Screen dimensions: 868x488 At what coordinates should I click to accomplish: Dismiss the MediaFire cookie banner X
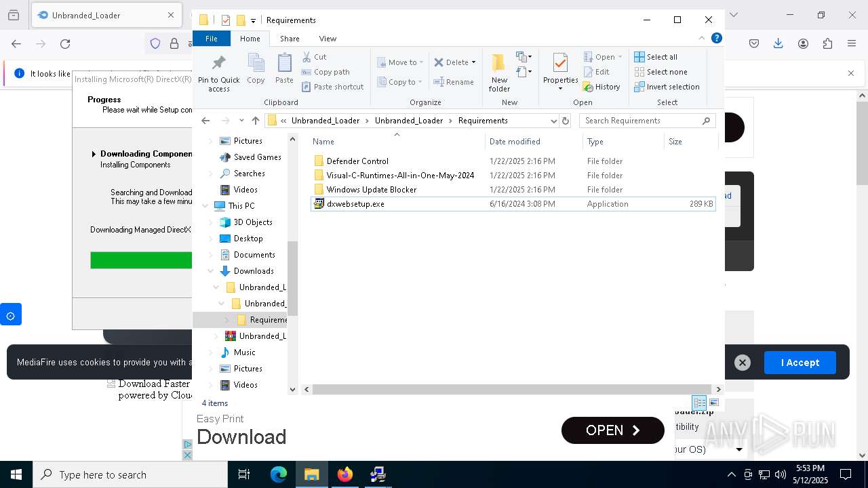click(743, 363)
